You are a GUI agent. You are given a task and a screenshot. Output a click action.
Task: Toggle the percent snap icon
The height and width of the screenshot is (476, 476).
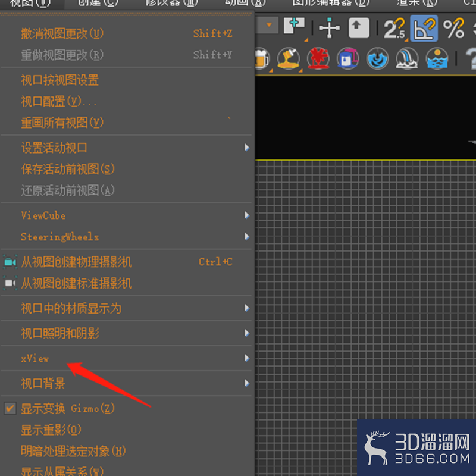click(x=454, y=28)
